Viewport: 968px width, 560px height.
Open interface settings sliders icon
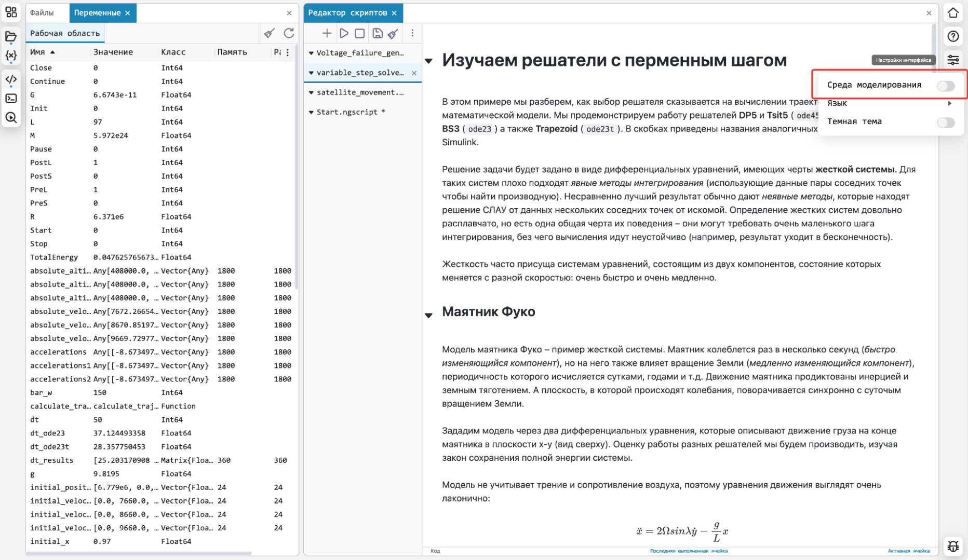pos(953,60)
